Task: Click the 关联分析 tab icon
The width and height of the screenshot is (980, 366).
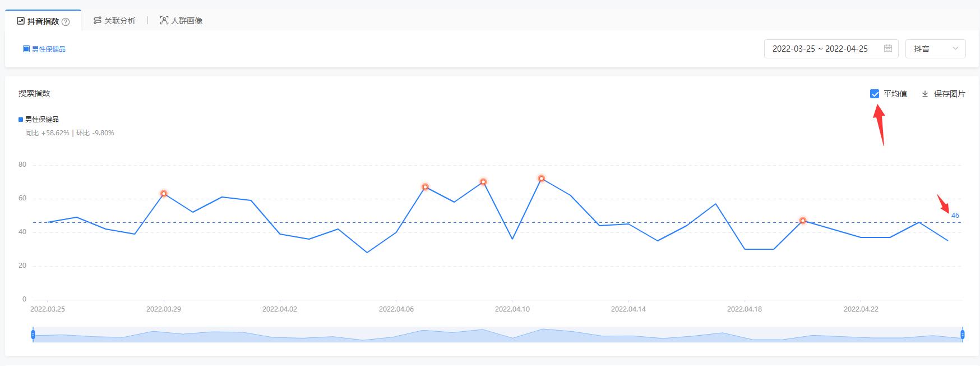Action: pyautogui.click(x=97, y=21)
